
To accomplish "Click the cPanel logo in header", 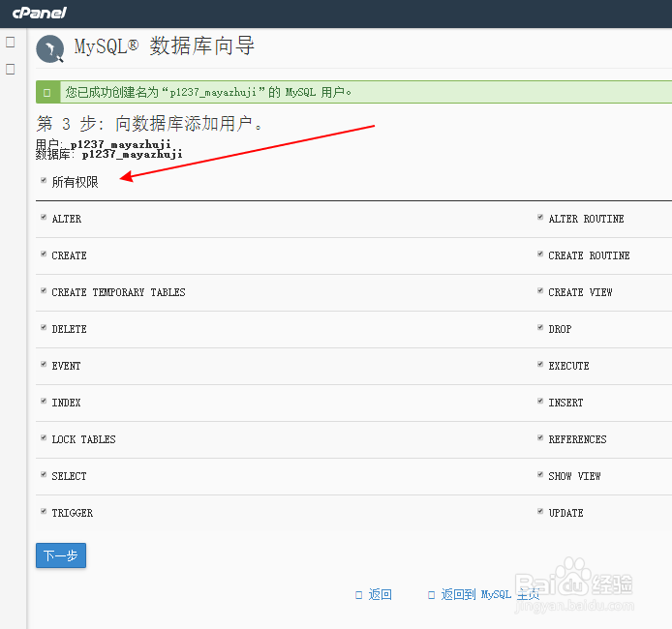I will tap(39, 13).
